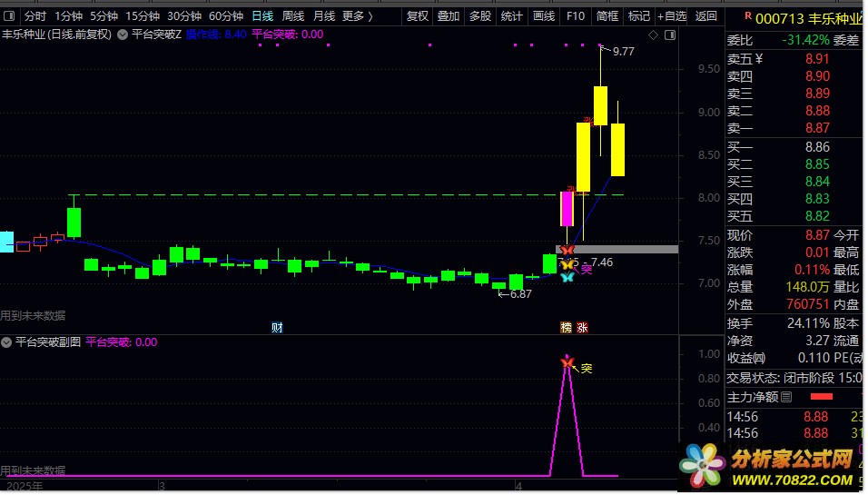This screenshot has width=868, height=495.
Task: Click the 6.87 low price label
Action: click(x=520, y=294)
